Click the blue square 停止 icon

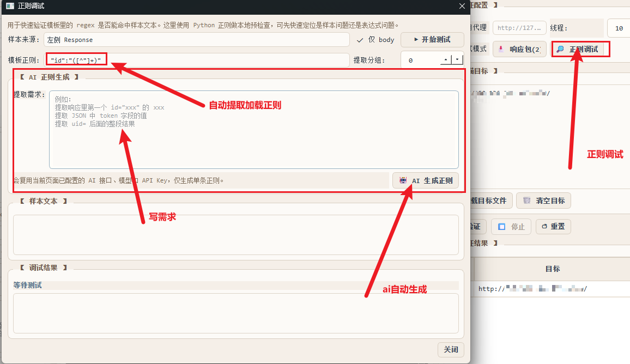click(x=502, y=227)
